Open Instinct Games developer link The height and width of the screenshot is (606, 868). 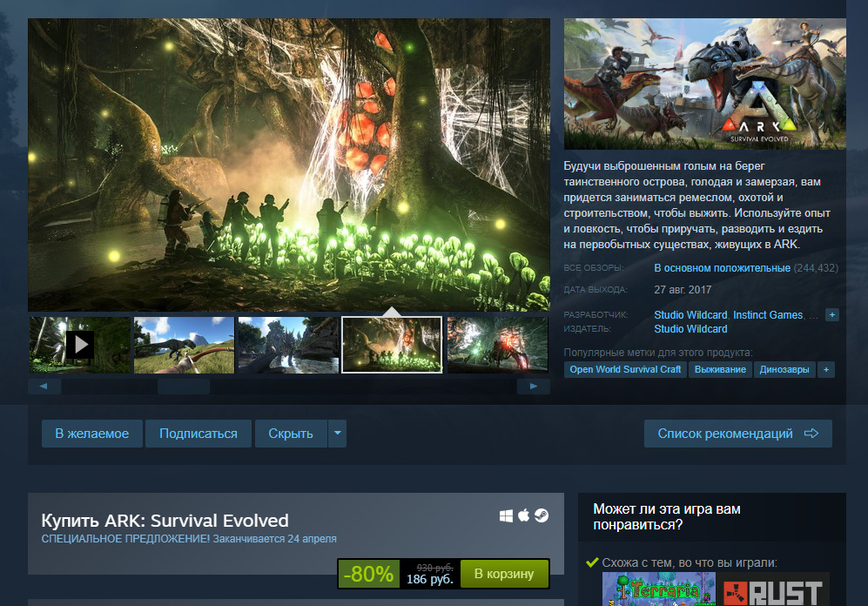coord(768,315)
